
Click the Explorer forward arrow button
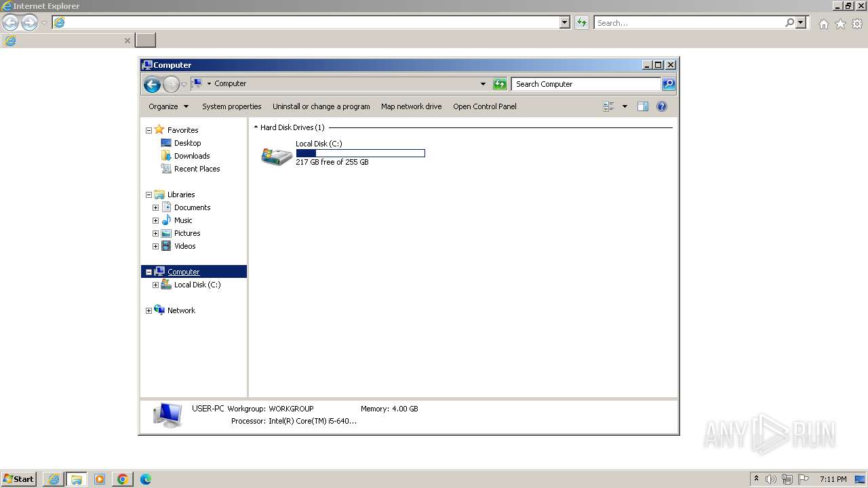point(171,84)
